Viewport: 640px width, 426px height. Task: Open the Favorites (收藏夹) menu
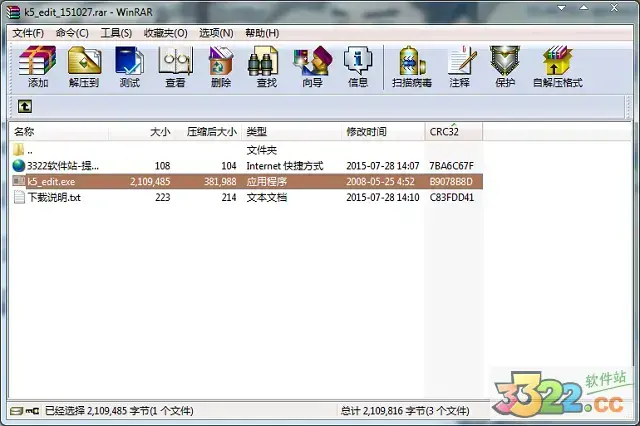click(165, 33)
